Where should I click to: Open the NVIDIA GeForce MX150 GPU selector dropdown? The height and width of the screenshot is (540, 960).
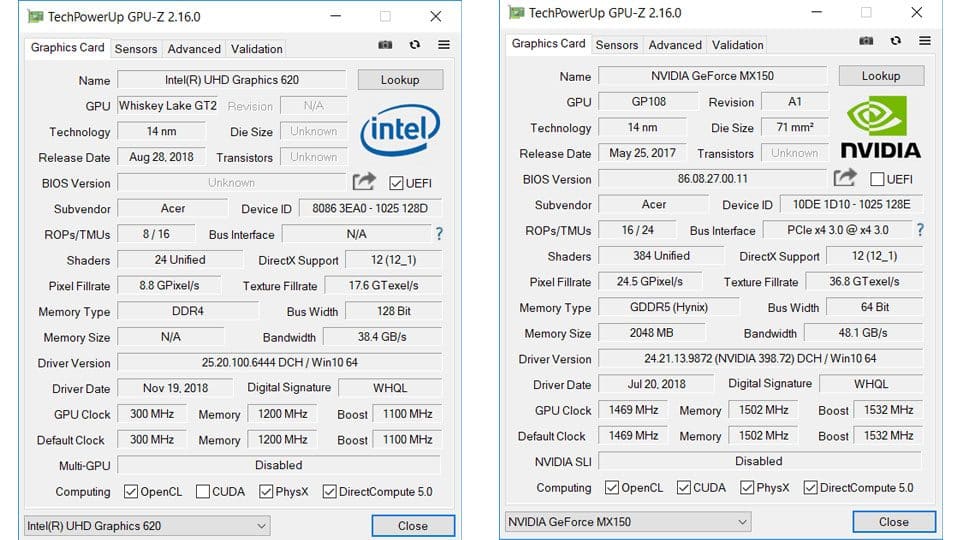tap(628, 522)
